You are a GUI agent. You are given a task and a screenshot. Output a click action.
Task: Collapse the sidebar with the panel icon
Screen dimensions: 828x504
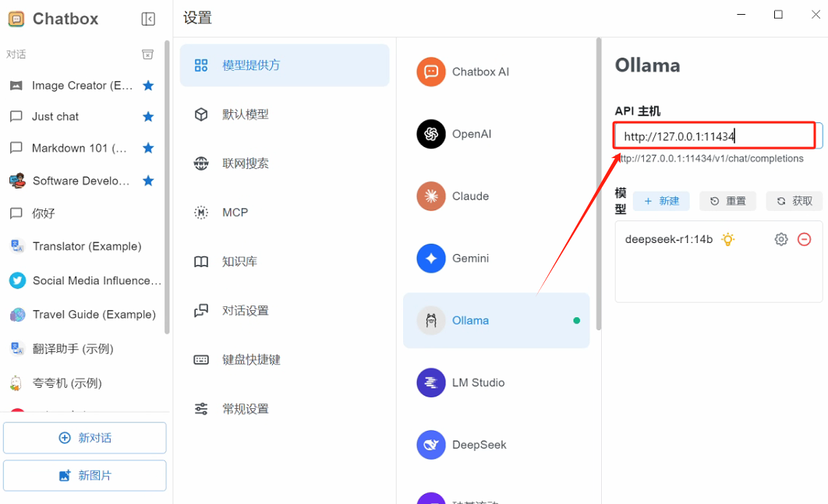148,19
